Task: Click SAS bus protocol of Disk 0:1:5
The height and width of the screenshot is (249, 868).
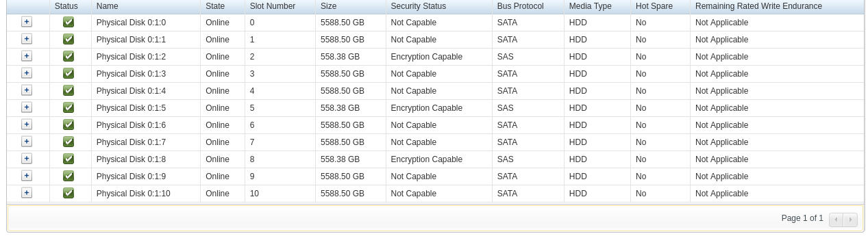Action: 506,108
